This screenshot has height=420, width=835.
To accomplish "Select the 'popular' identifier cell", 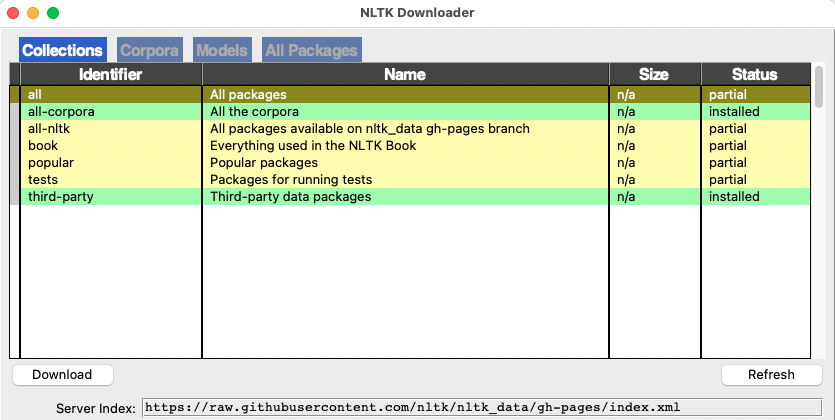I will pyautogui.click(x=111, y=163).
